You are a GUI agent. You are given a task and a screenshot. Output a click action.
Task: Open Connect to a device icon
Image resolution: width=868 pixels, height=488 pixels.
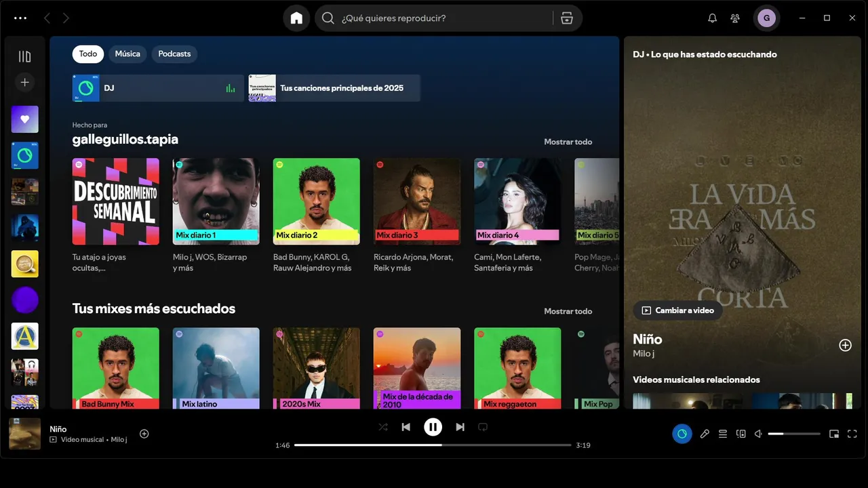[741, 434]
